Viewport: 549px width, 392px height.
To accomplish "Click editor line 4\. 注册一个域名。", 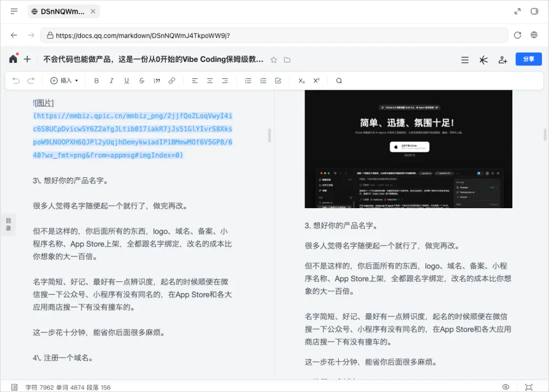I will pyautogui.click(x=64, y=358).
